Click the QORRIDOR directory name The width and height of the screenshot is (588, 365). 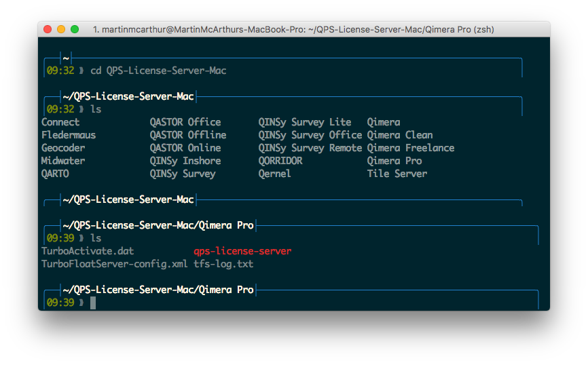click(280, 161)
